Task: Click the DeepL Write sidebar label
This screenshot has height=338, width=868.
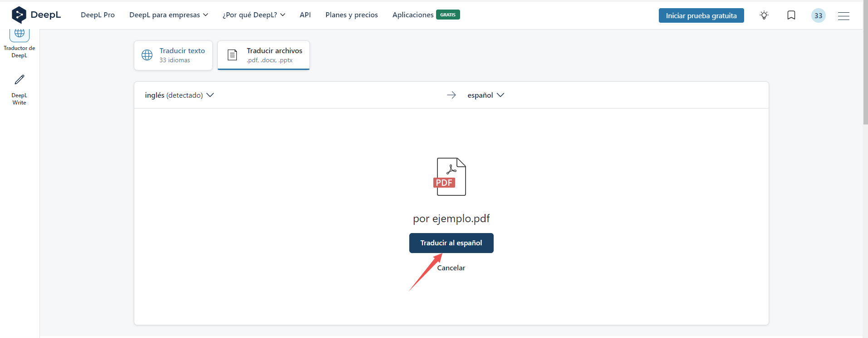Action: 20,99
